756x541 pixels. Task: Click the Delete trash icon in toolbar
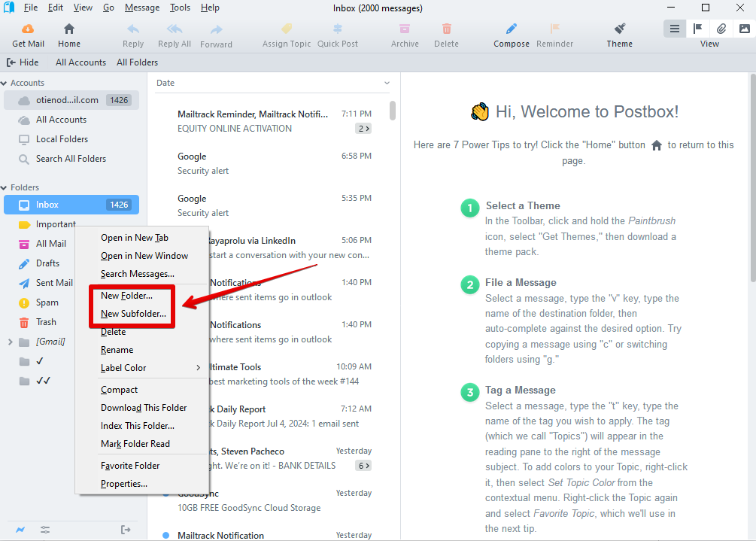pos(447,29)
